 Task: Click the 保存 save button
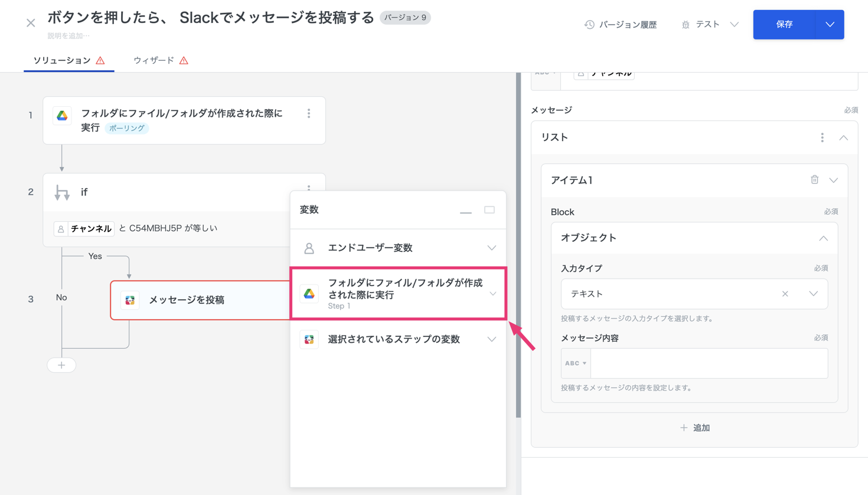click(784, 25)
